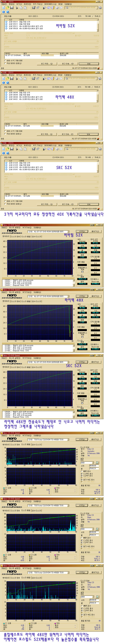Click Cut scissors icon in 라이텍 48X burn window
This screenshot has width=114, height=644.
[17, 79]
